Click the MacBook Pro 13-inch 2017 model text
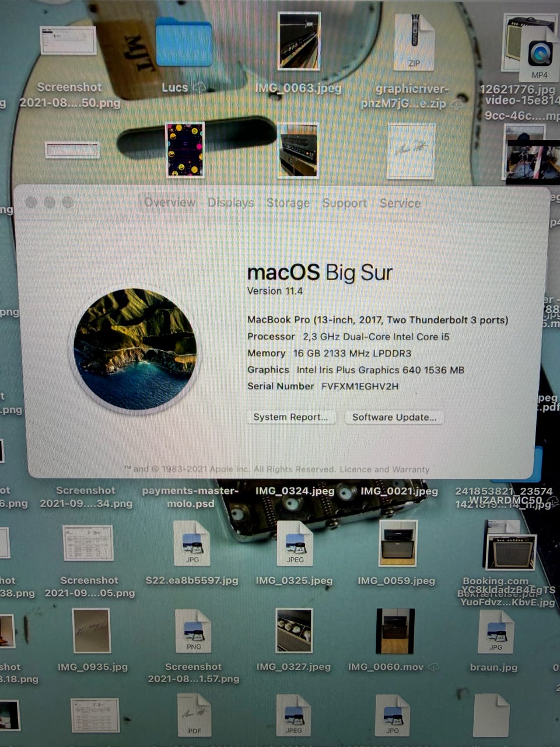560x747 pixels. (x=377, y=320)
